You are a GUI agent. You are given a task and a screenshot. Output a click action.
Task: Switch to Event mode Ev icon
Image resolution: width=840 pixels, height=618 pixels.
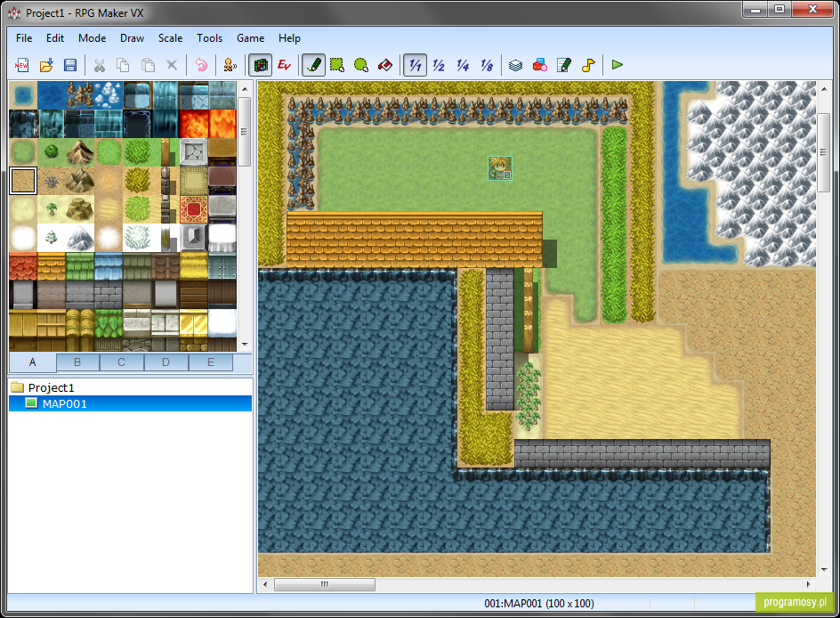click(x=284, y=65)
